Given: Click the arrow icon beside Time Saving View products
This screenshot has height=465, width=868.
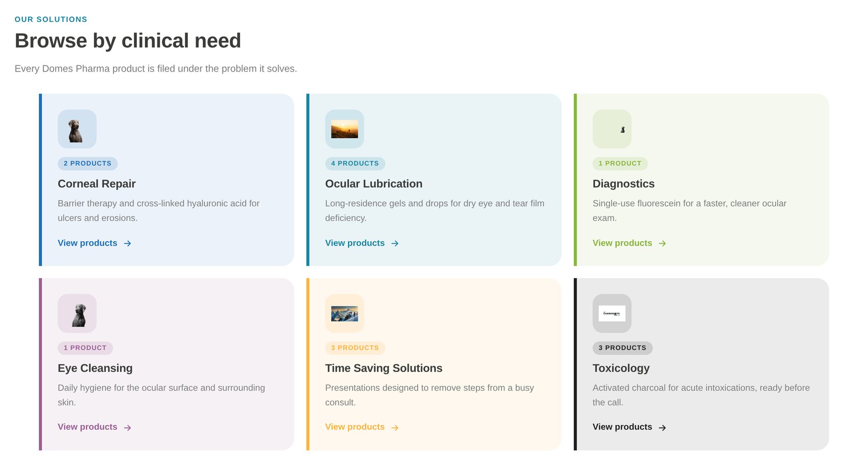Looking at the screenshot, I should point(395,428).
